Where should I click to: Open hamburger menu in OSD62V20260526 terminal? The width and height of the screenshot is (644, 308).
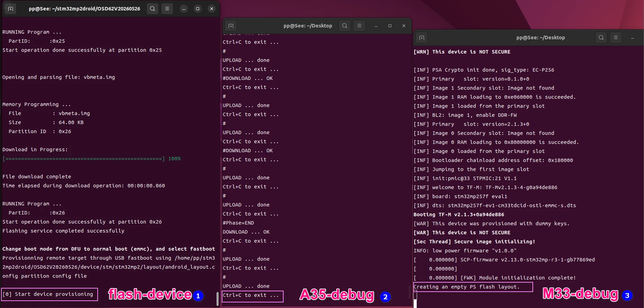pos(167,9)
